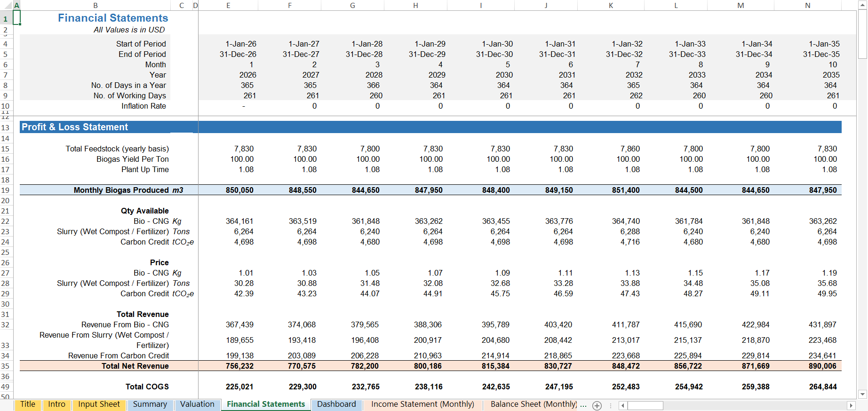Go to the Valuation sheet
Viewport: 868px width, 411px height.
click(197, 404)
